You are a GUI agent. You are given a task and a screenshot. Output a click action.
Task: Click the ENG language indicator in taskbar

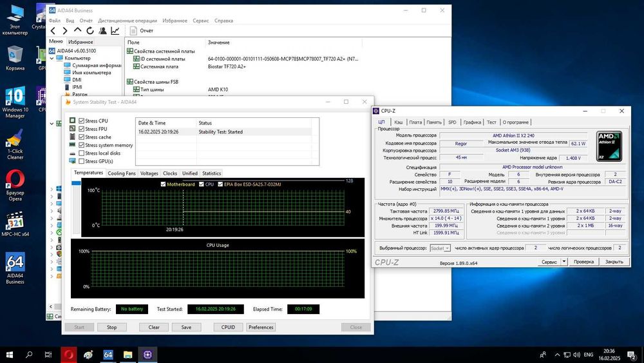coord(588,355)
